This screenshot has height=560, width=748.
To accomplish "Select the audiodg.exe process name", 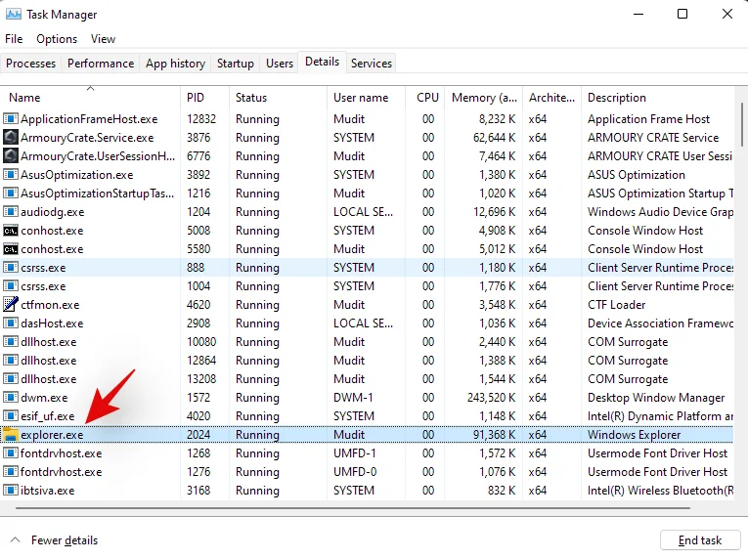I will (53, 212).
